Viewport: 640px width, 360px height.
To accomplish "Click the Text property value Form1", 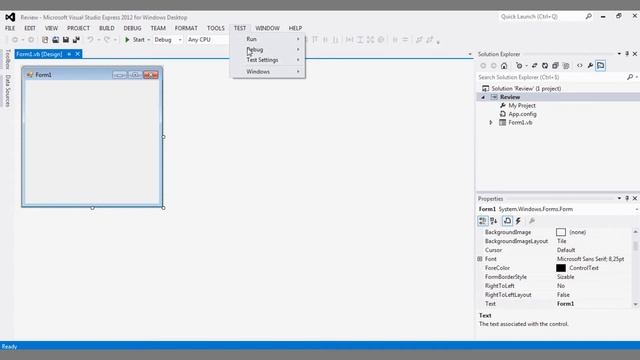I will click(565, 304).
